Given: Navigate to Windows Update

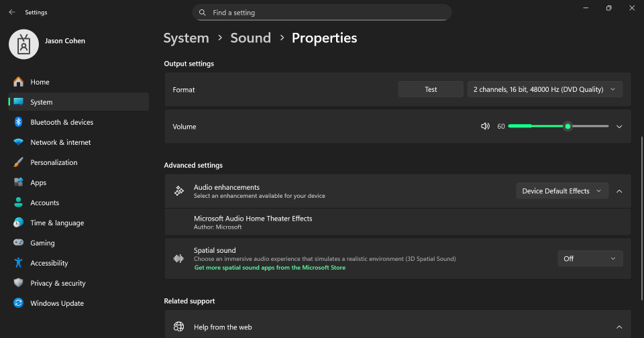Looking at the screenshot, I should (x=57, y=303).
